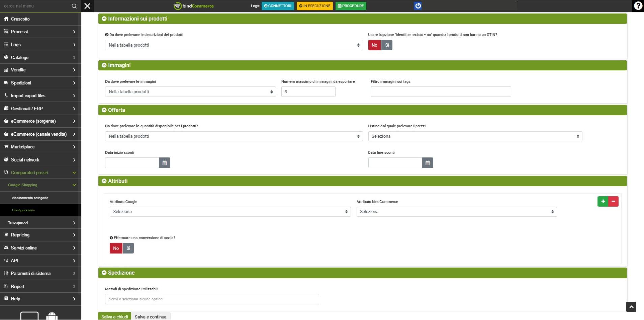Open the Attributo Google dropdown
The height and width of the screenshot is (320, 644).
coord(230,212)
